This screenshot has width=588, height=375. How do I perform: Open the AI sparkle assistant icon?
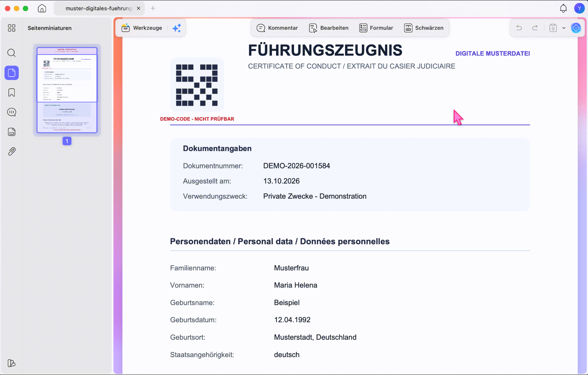coord(177,28)
